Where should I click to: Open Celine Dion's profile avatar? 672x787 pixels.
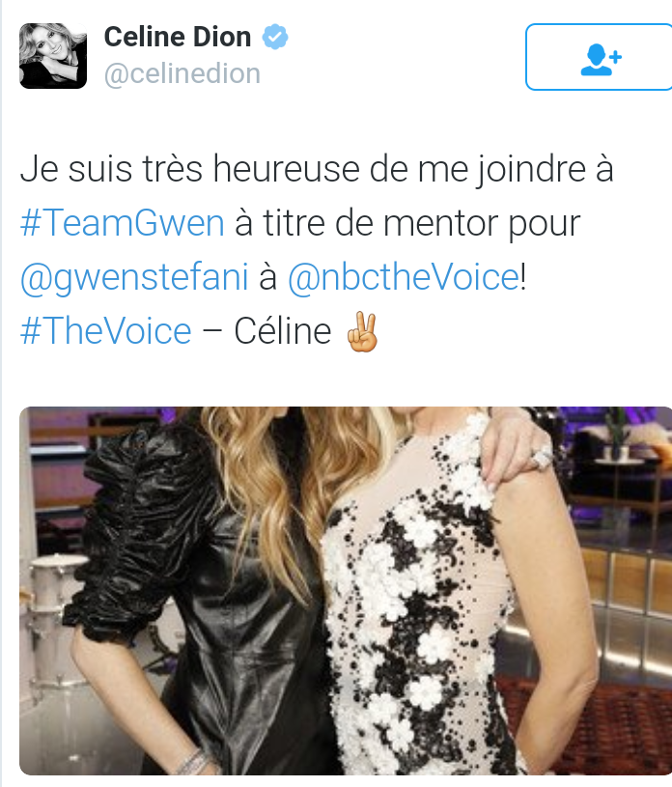[53, 56]
